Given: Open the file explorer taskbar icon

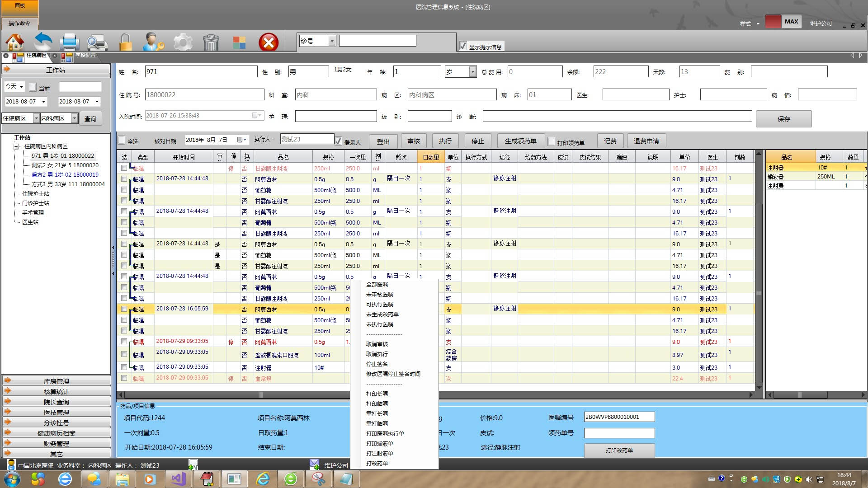Looking at the screenshot, I should coord(122,479).
